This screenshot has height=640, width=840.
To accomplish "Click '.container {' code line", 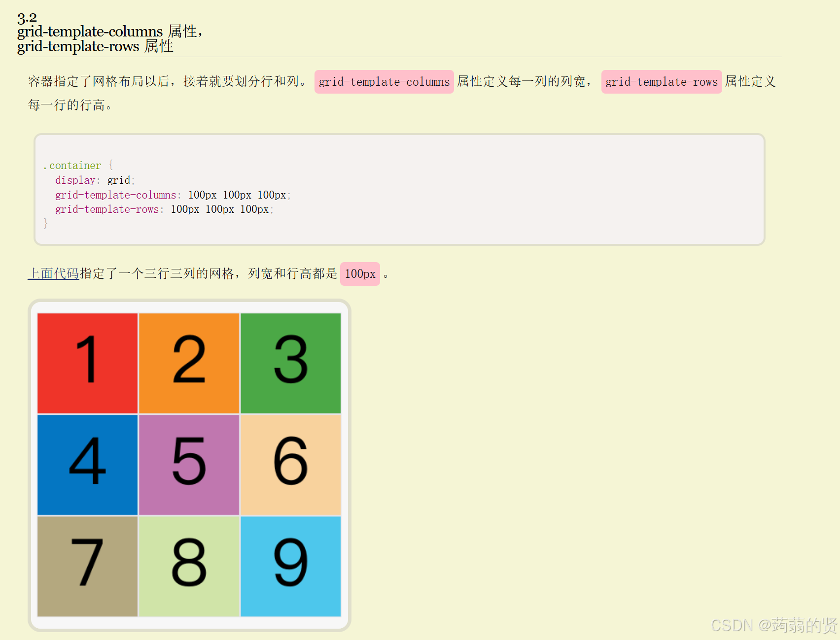I will 78,166.
